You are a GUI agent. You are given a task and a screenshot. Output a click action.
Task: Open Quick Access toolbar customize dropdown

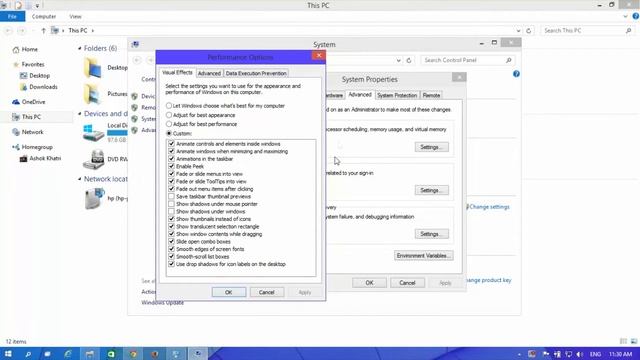[x=37, y=6]
